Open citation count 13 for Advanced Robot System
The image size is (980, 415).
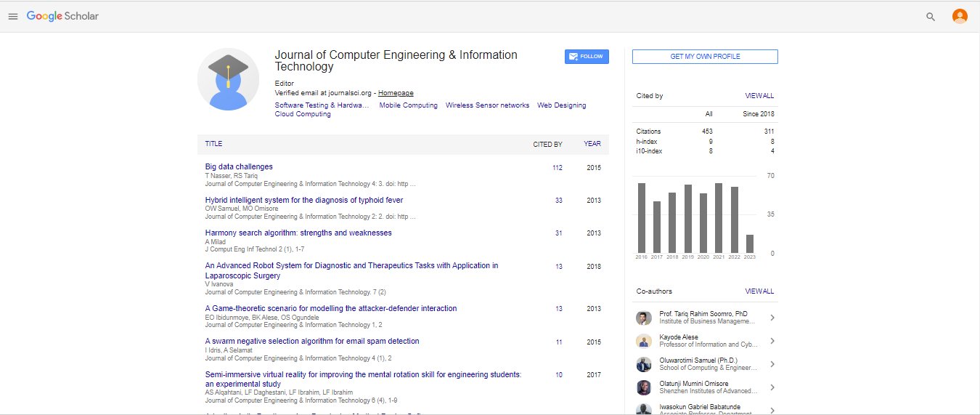click(x=558, y=267)
